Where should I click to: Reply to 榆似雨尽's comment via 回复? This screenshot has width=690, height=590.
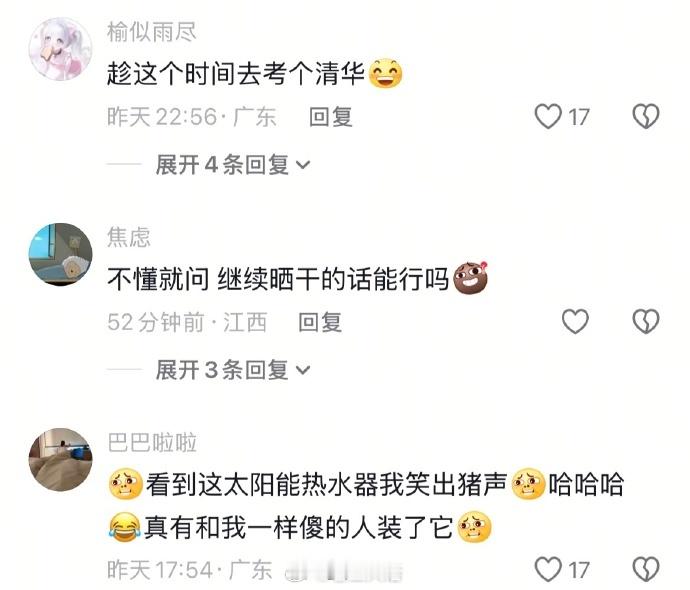330,117
